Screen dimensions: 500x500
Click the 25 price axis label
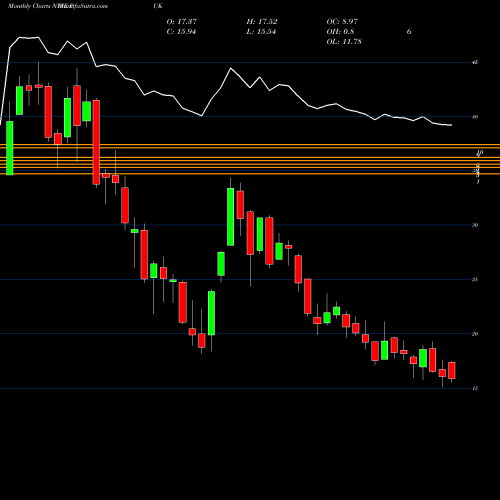(x=475, y=279)
